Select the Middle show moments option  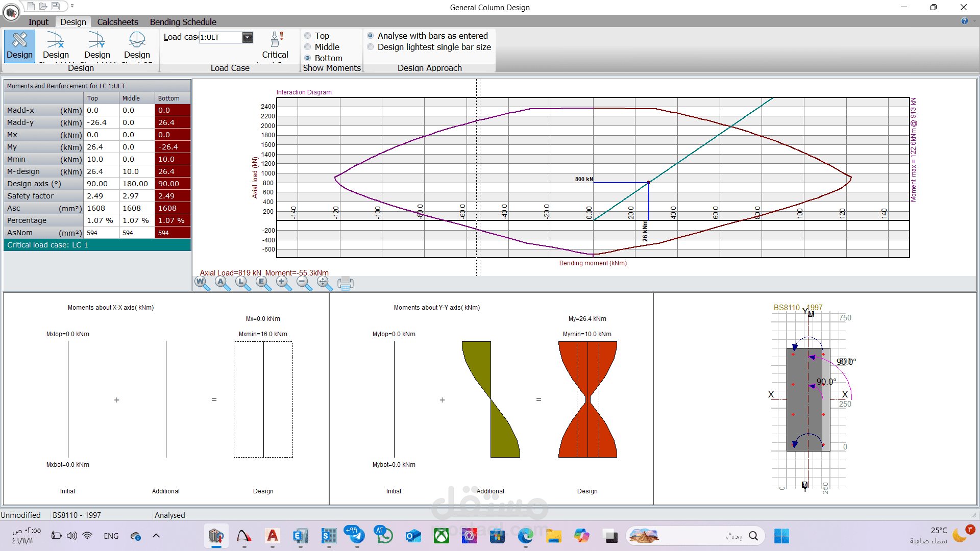click(x=308, y=47)
